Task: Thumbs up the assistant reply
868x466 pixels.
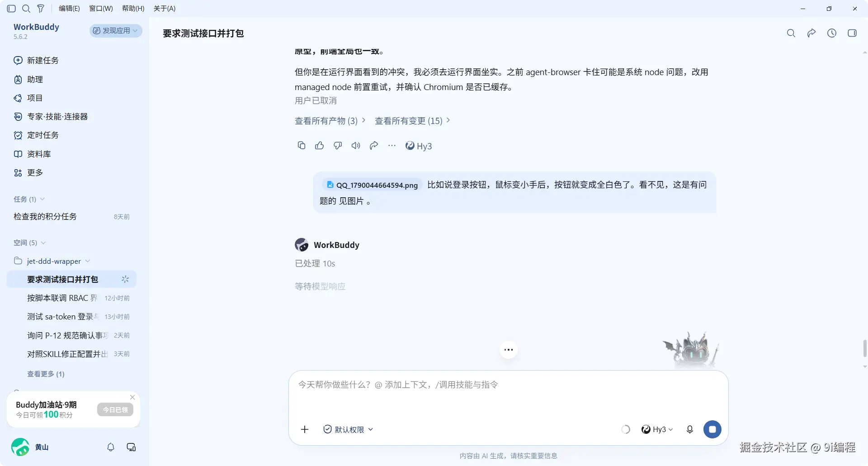Action: click(x=320, y=145)
